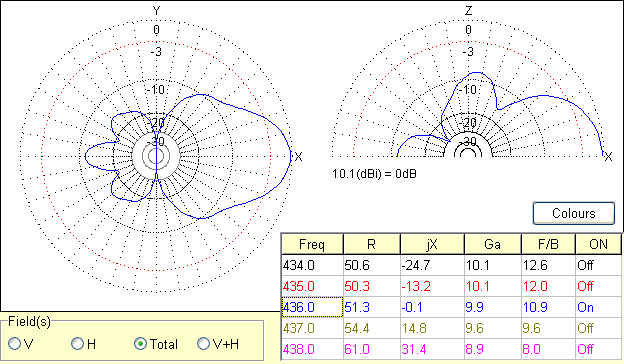Image resolution: width=624 pixels, height=364 pixels.
Task: Select the V+H field radio button
Action: pos(203,344)
